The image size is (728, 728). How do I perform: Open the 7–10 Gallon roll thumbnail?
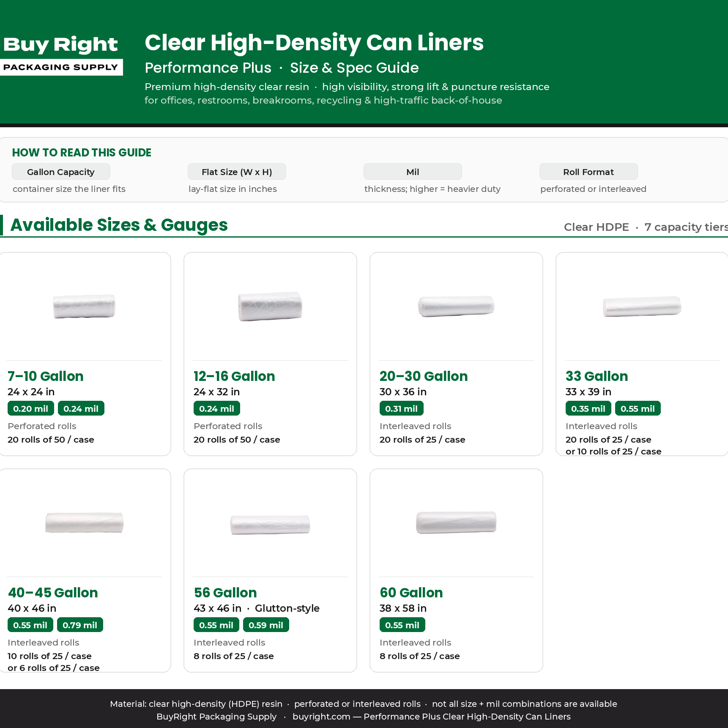(84, 306)
